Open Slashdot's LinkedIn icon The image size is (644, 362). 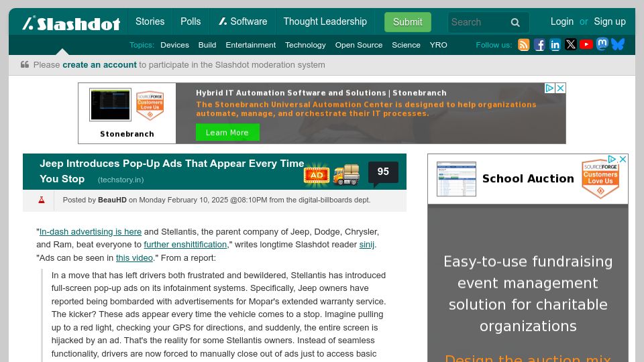coord(555,45)
